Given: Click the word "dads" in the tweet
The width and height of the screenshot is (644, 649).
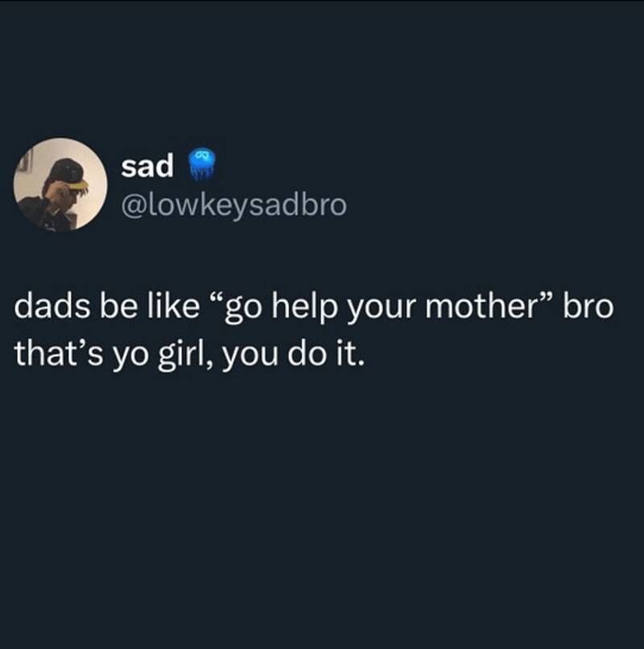Looking at the screenshot, I should click(x=52, y=307).
